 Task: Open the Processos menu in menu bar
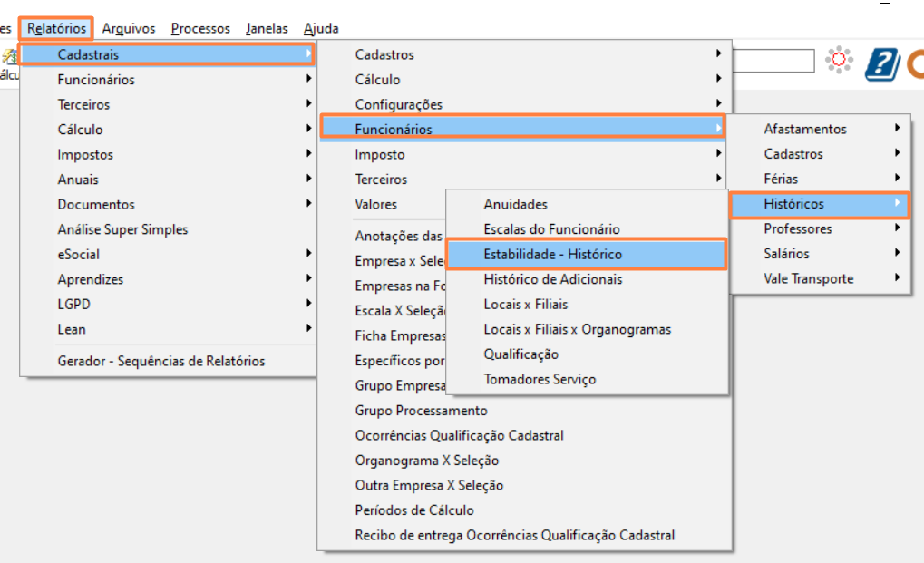(200, 29)
